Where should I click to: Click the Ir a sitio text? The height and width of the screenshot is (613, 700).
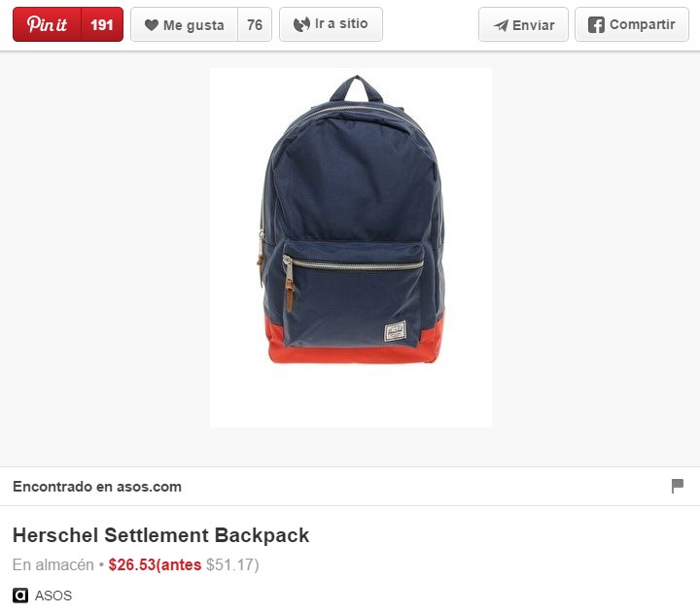(x=341, y=23)
